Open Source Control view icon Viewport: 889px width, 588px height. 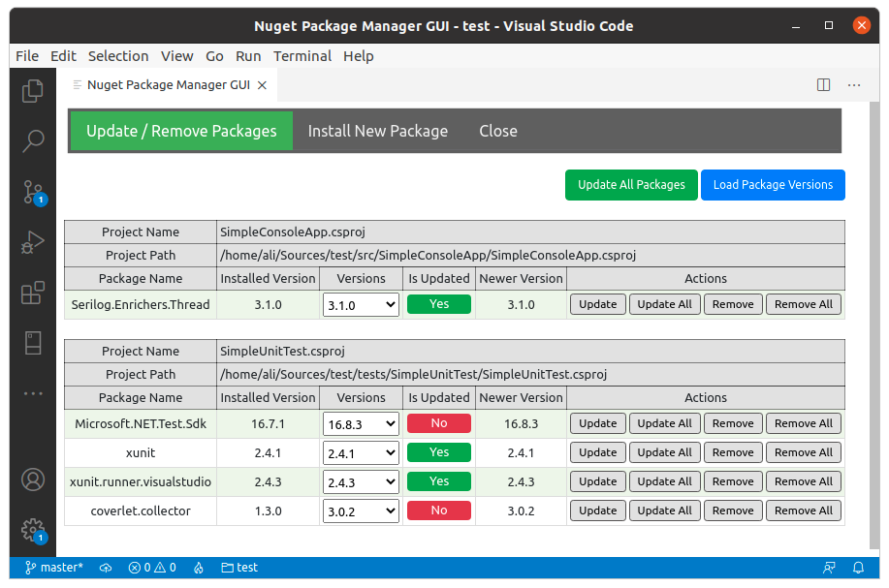(33, 192)
